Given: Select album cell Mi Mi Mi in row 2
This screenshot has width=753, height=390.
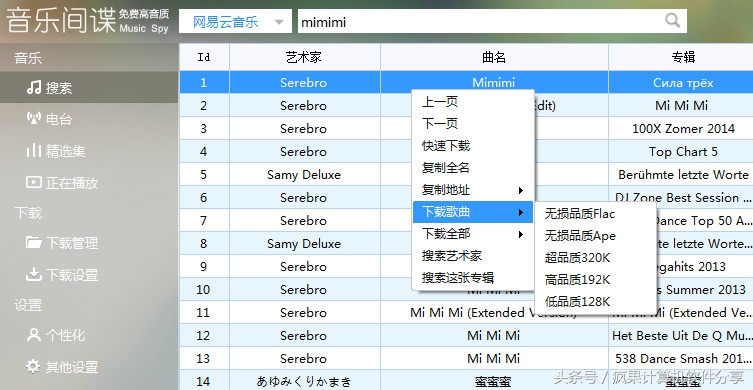Looking at the screenshot, I should pyautogui.click(x=681, y=106).
